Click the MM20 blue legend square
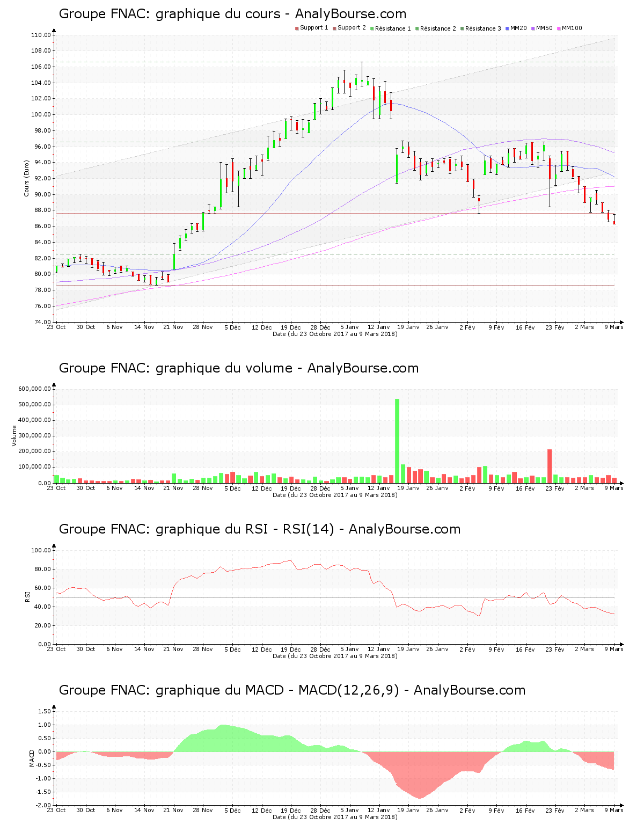 pos(507,28)
